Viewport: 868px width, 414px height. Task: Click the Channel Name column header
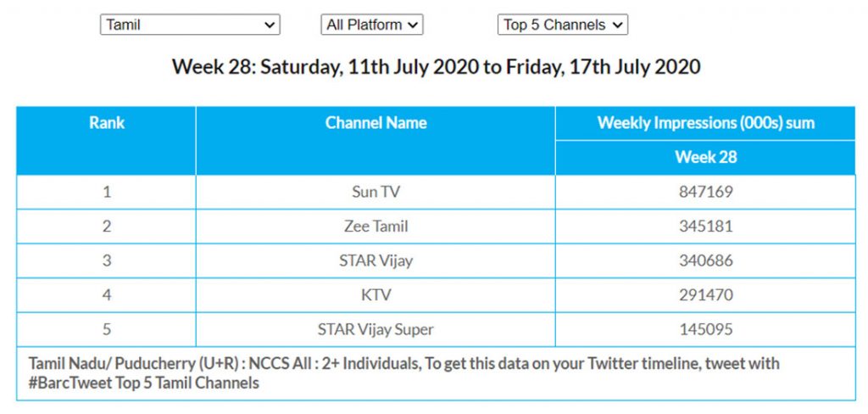click(376, 123)
